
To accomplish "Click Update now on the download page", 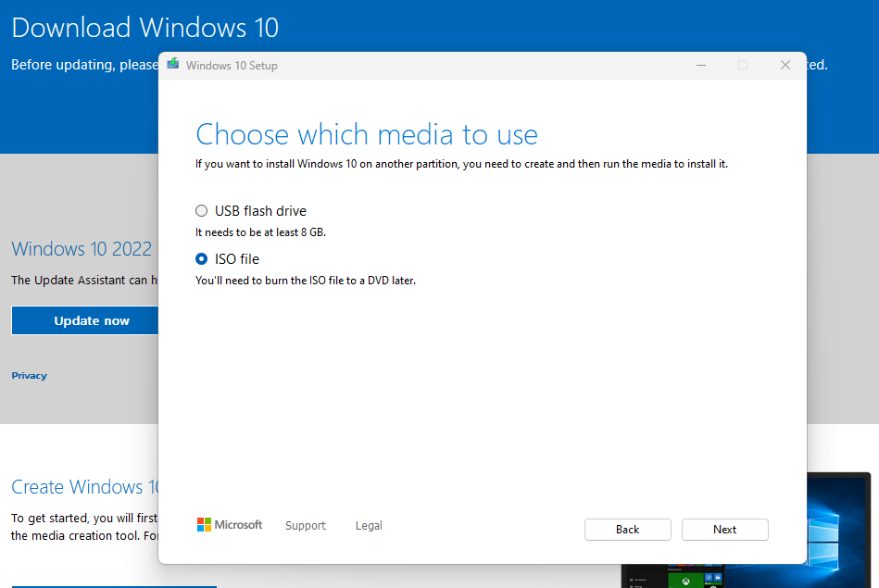I will [x=85, y=320].
